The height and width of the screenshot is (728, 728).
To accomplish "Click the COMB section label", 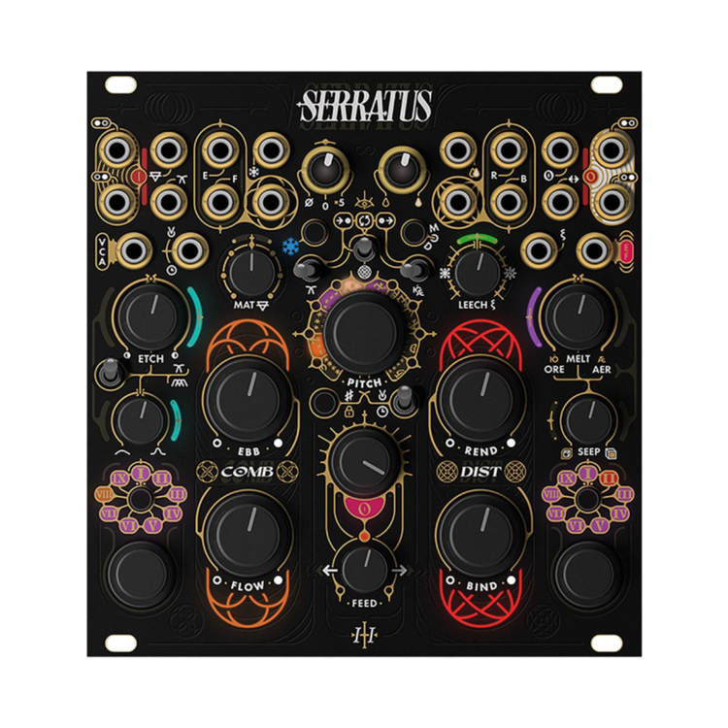I will [247, 472].
